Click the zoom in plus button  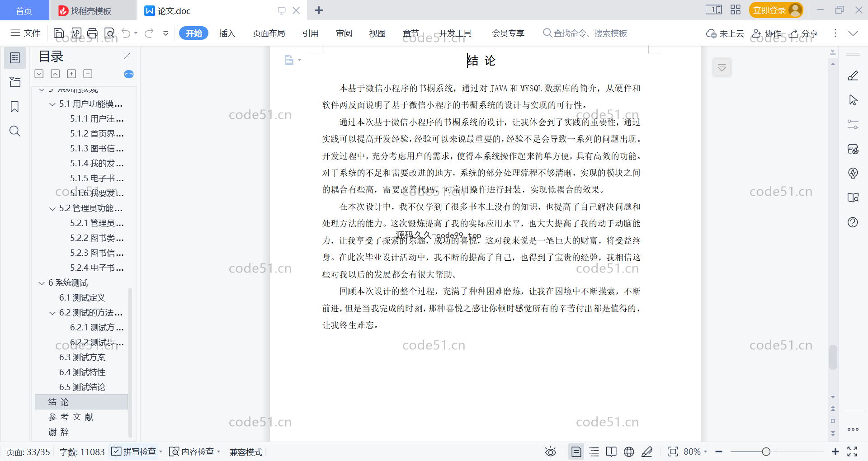tap(835, 452)
